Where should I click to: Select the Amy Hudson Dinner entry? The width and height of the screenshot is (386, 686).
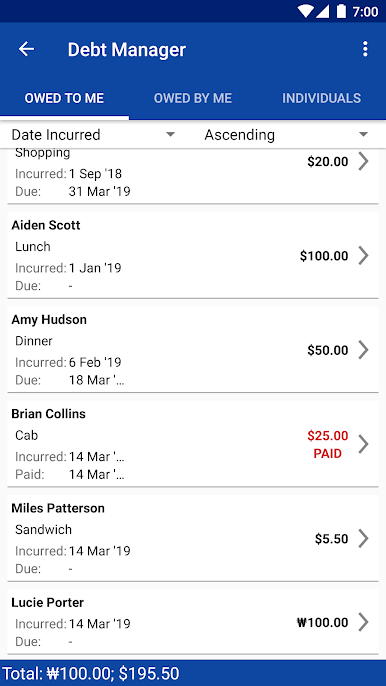pyautogui.click(x=193, y=350)
